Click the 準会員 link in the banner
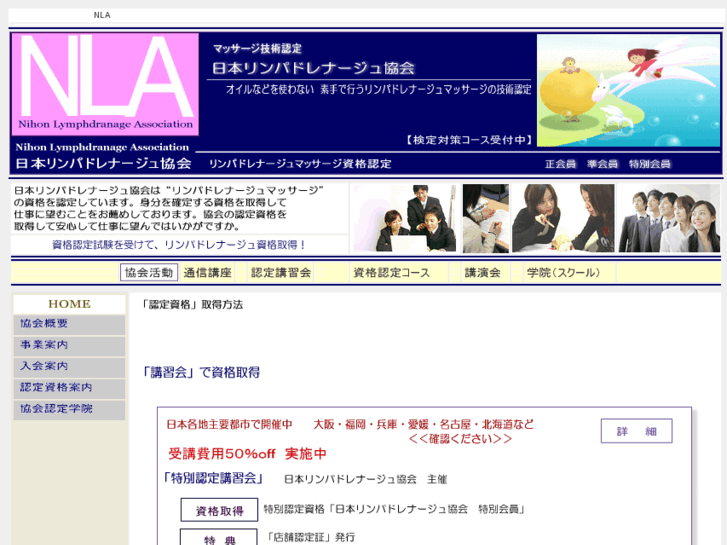Screen dimensions: 727x545 click(602, 164)
